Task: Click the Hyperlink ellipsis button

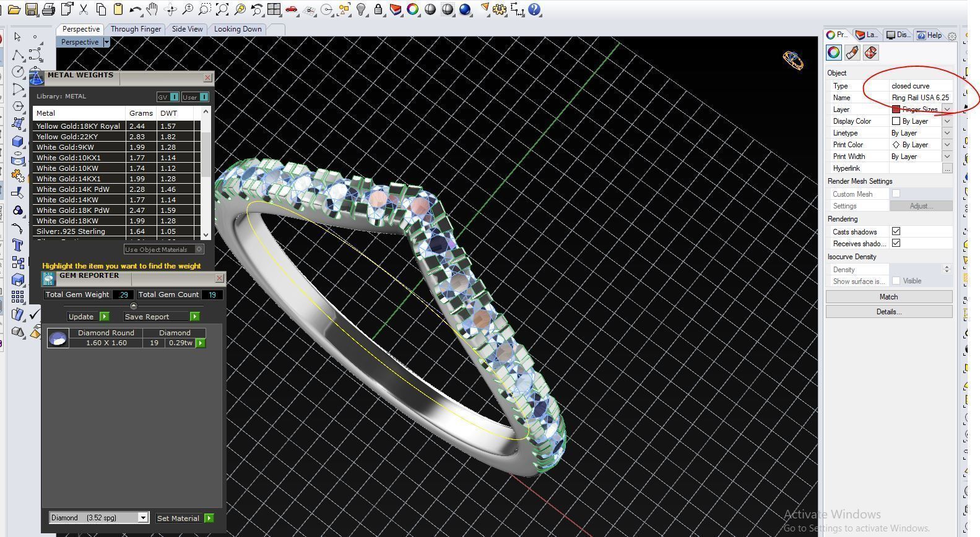Action: 947,168
